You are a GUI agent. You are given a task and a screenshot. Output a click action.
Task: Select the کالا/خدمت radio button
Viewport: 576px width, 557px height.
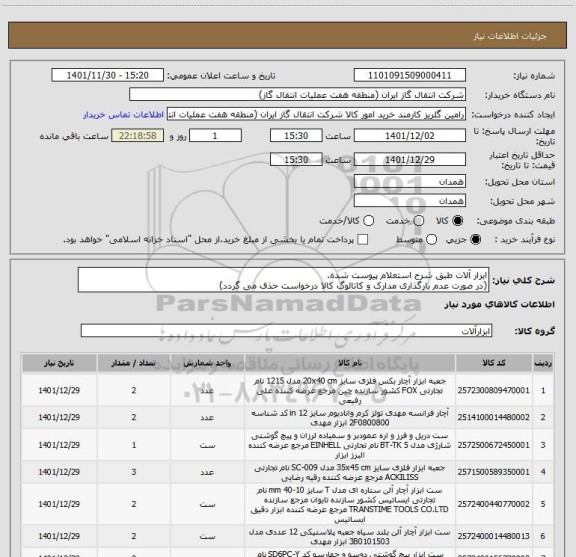[x=368, y=220]
